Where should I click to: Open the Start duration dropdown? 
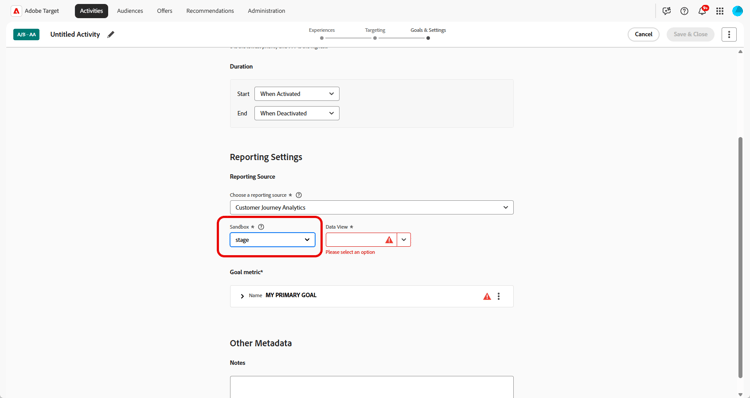pyautogui.click(x=297, y=94)
